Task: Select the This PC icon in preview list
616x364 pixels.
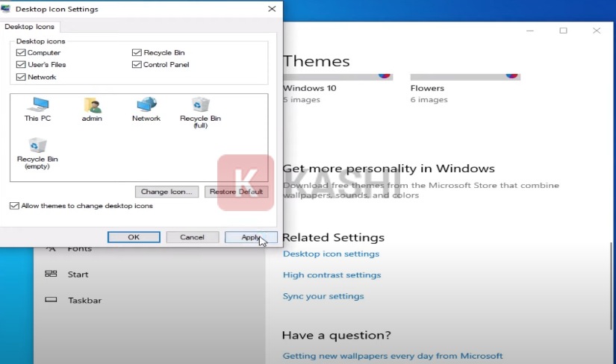Action: pyautogui.click(x=38, y=109)
